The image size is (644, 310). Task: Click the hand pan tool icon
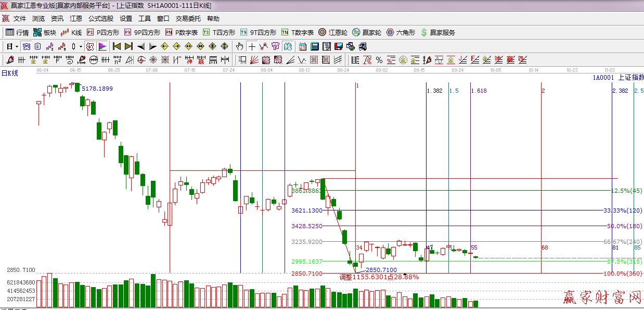point(239,46)
